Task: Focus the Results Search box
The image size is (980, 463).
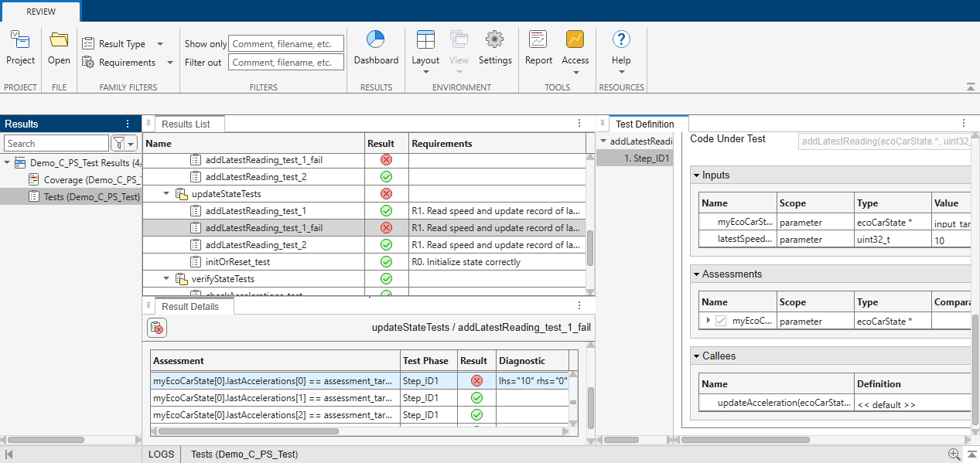Action: click(x=56, y=143)
